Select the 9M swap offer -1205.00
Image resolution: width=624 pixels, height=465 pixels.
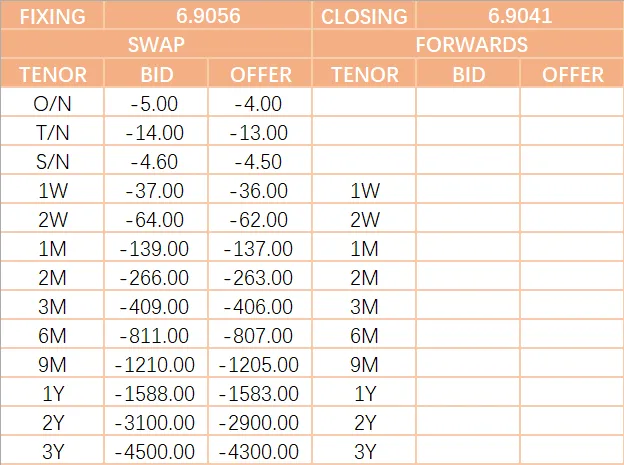[x=260, y=364]
